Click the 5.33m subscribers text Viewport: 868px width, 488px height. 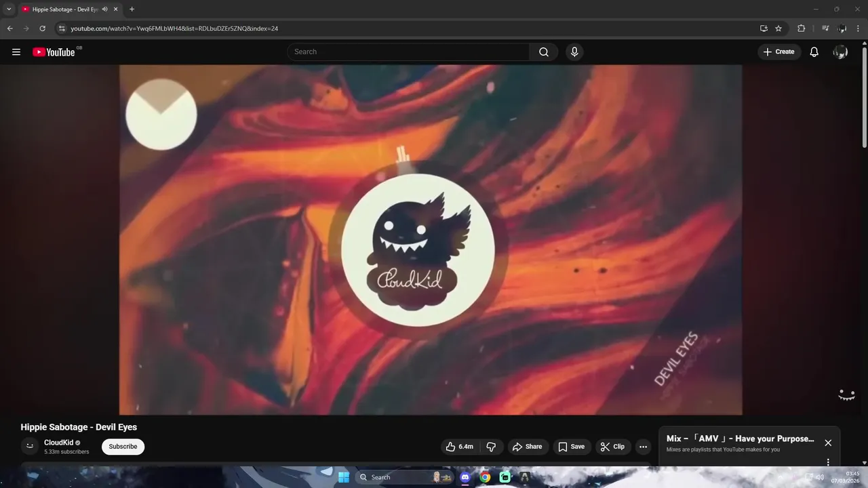click(x=66, y=452)
